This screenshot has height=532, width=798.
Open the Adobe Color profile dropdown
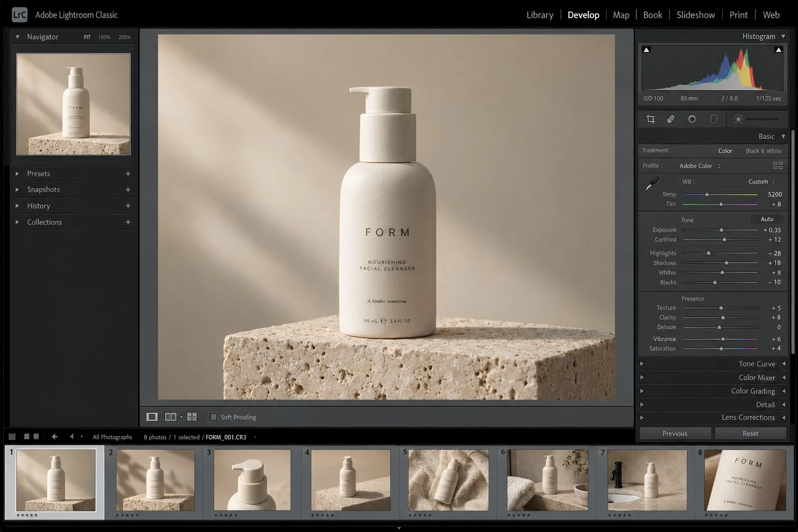pyautogui.click(x=699, y=166)
